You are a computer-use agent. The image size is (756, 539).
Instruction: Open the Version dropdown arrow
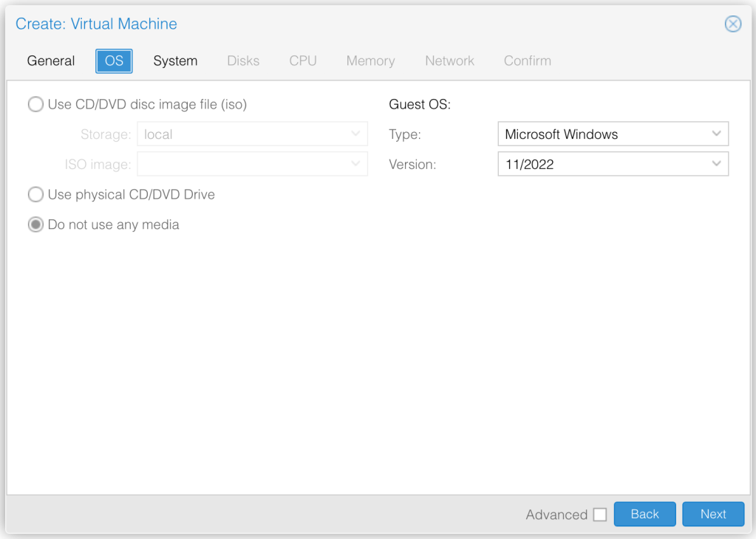(716, 164)
